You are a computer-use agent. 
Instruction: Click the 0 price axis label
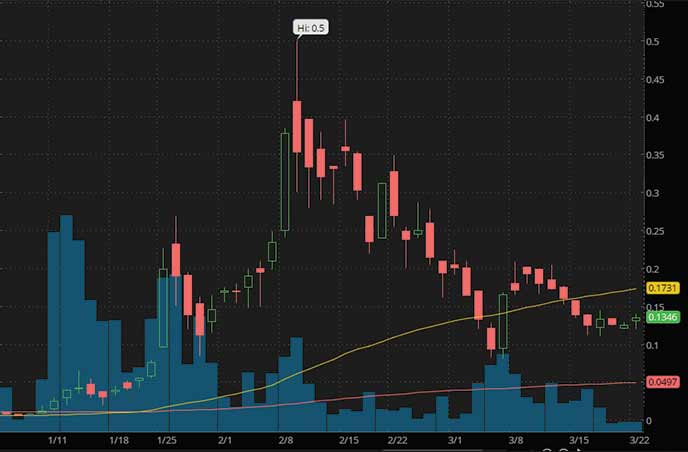649,421
